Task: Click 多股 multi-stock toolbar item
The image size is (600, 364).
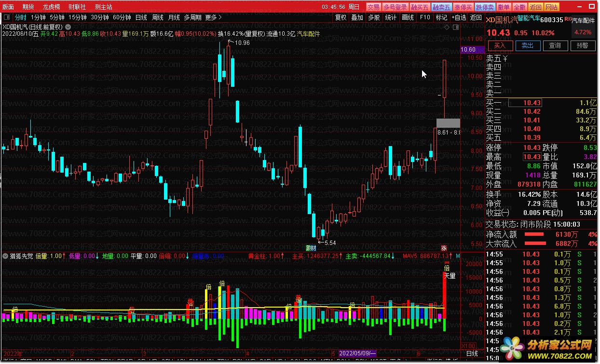Action: click(x=374, y=17)
